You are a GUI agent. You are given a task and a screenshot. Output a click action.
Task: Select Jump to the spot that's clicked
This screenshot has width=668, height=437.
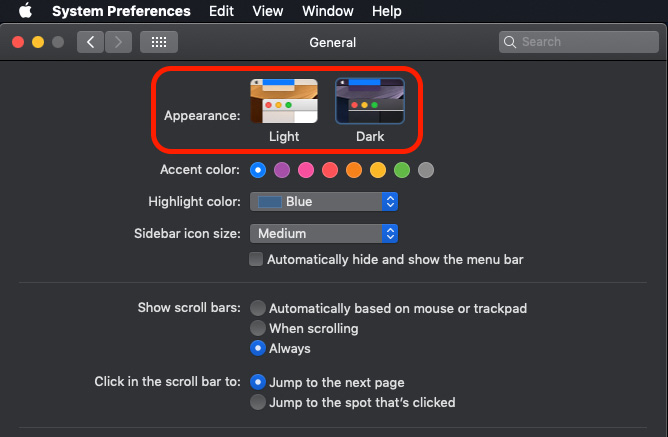coord(258,402)
